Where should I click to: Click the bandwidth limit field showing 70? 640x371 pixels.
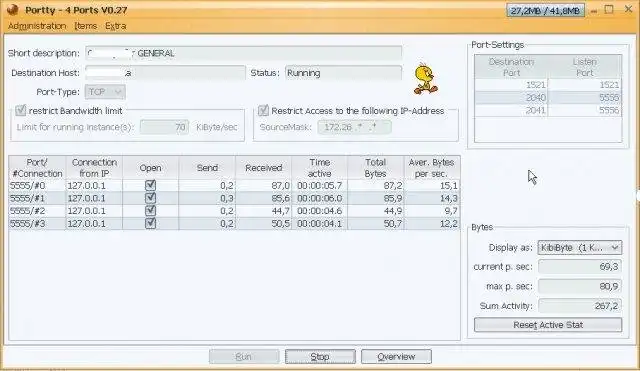[164, 127]
